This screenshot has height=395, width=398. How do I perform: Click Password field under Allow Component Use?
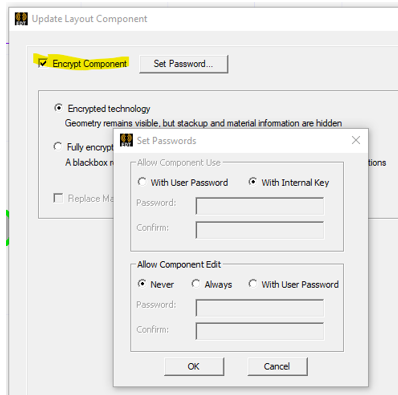point(260,206)
